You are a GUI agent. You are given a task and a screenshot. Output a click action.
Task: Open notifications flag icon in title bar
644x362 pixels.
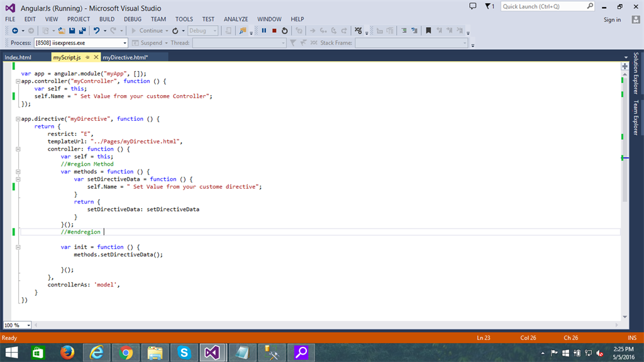pyautogui.click(x=489, y=6)
